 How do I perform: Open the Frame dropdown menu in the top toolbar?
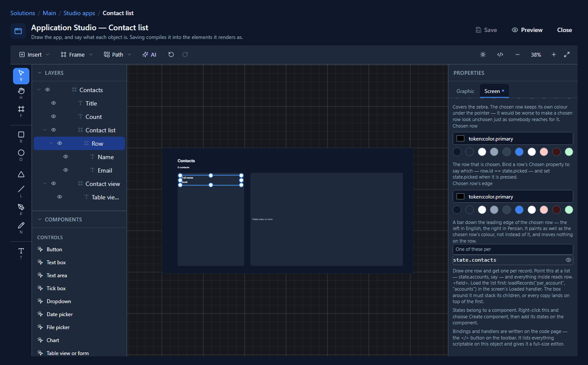[77, 54]
